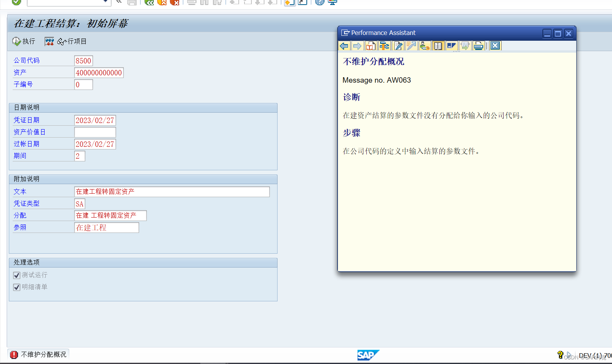Minimize the Performance Assistant window
612x364 pixels.
(547, 33)
